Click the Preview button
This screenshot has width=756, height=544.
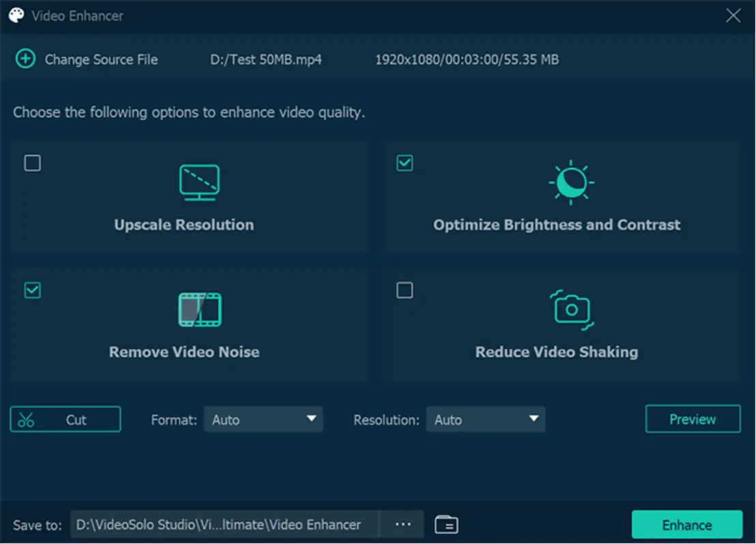click(693, 419)
